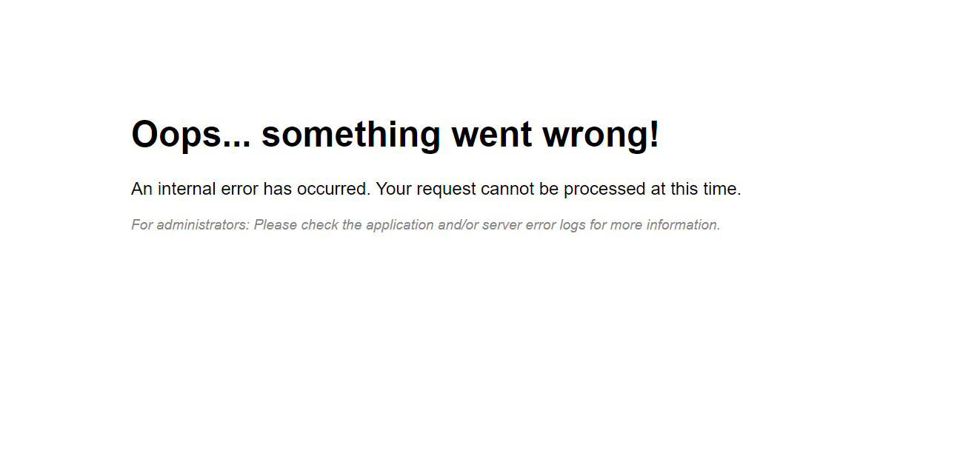The image size is (980, 476).
Task: Click the words "server error logs"
Action: coord(534,225)
